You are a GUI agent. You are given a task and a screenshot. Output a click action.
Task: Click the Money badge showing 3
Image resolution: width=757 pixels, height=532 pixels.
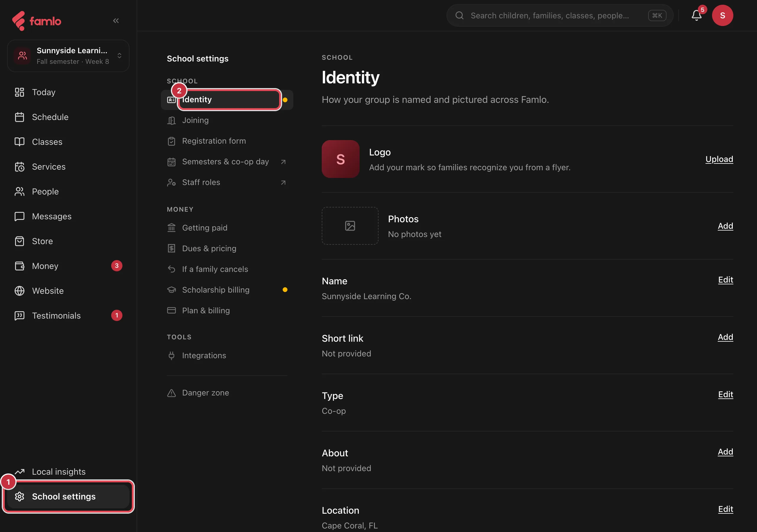[117, 266]
